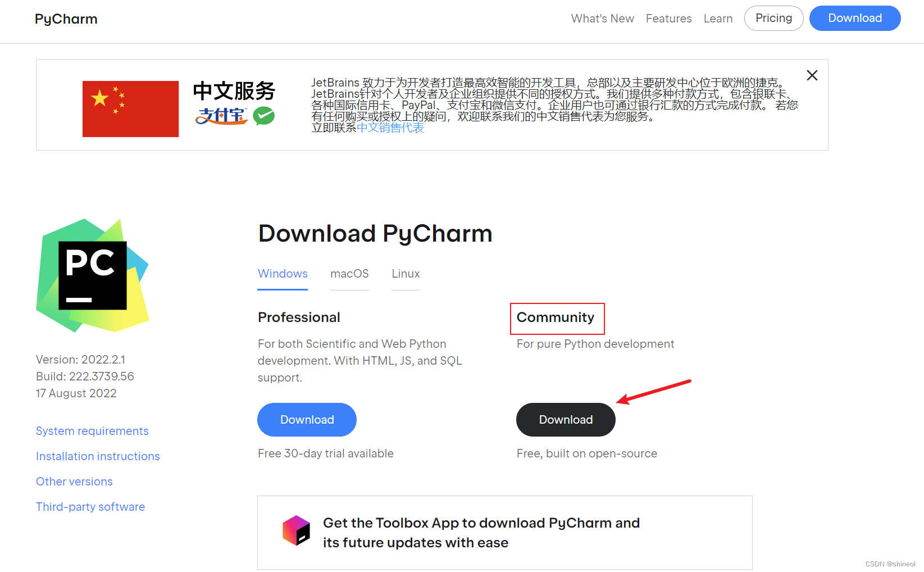Viewport: 924px width, 572px height.
Task: Click the Version: 2022.2.1 text
Action: pos(81,360)
